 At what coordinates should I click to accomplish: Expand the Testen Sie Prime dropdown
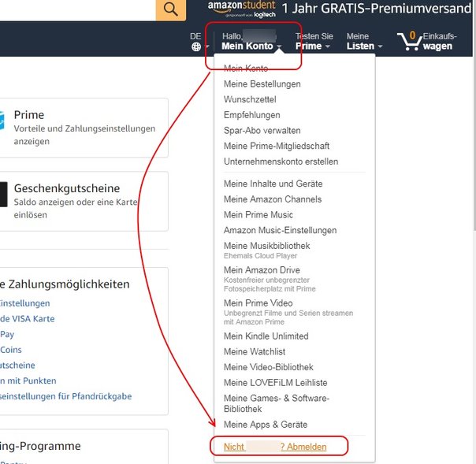pos(314,41)
